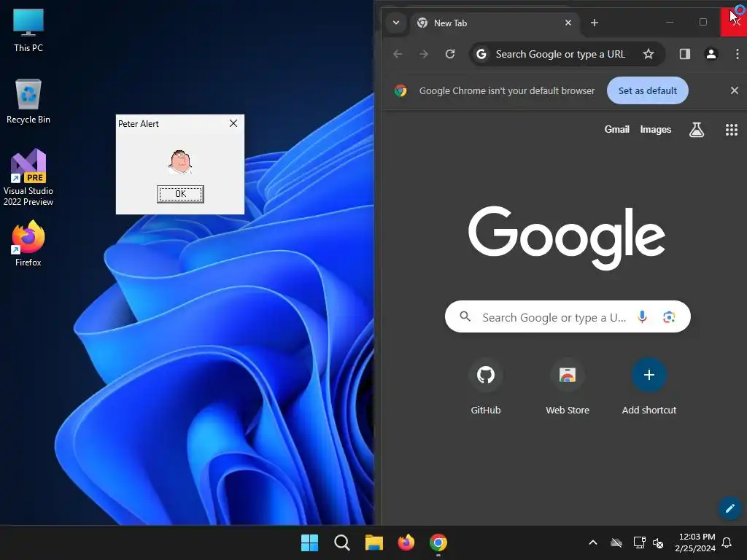Click Chrome icon in taskbar
The image size is (747, 560).
coord(438,542)
